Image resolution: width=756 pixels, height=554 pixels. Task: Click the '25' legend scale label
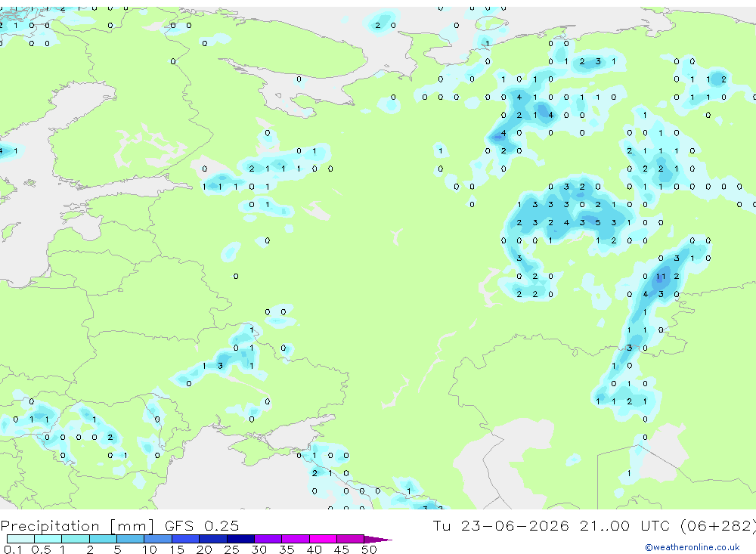(x=232, y=549)
